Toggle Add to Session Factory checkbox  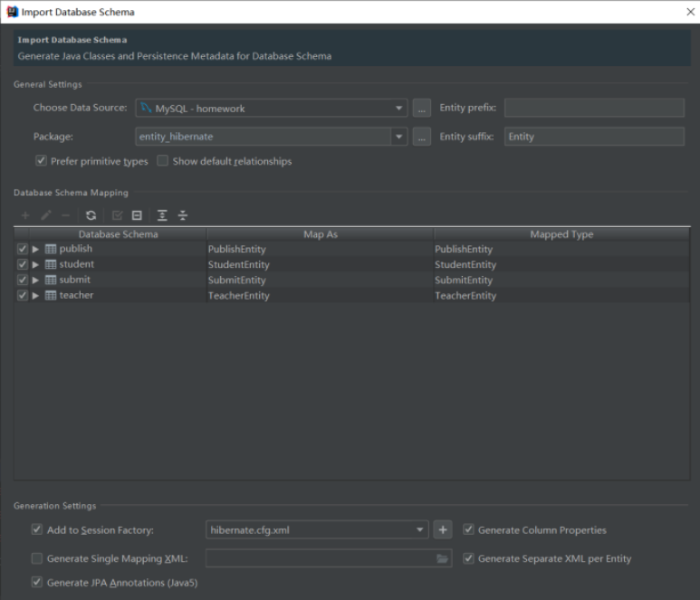click(x=36, y=529)
